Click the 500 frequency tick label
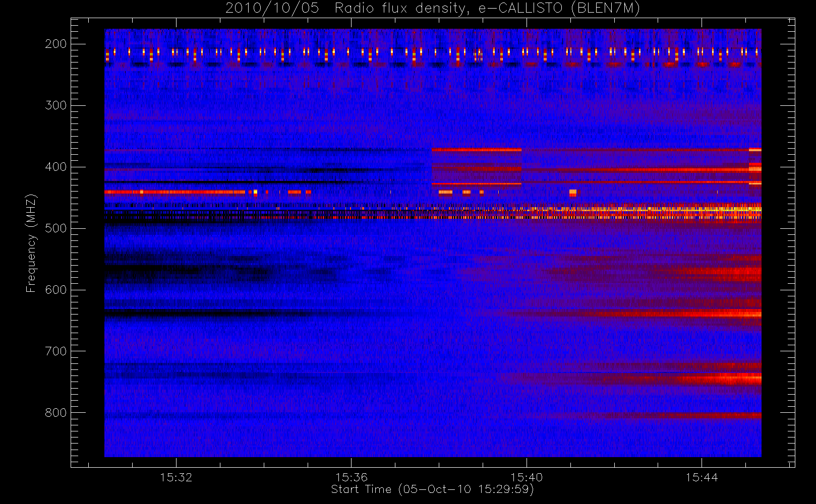The image size is (816, 504). (55, 228)
